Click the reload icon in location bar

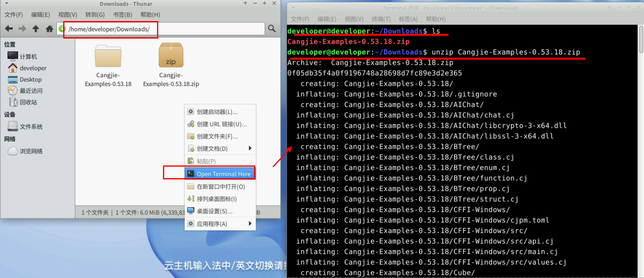coord(62,29)
